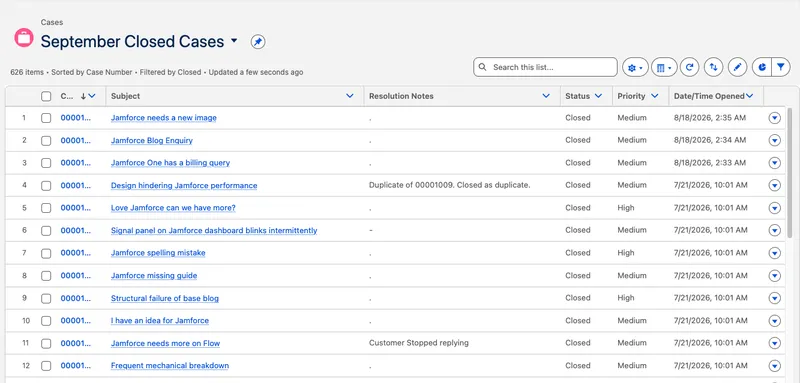Show the charts panel

pos(762,67)
